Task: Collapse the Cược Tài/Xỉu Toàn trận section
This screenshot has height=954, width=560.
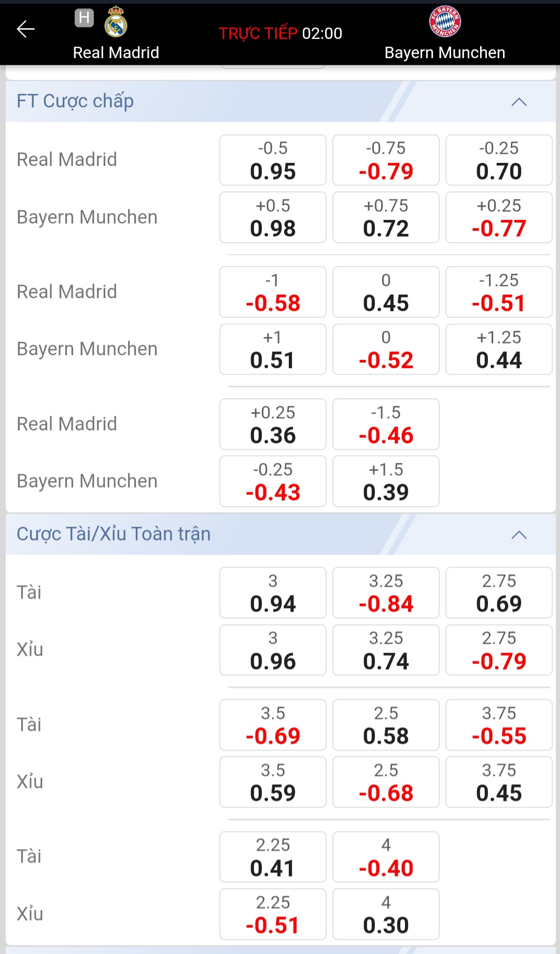Action: click(519, 535)
